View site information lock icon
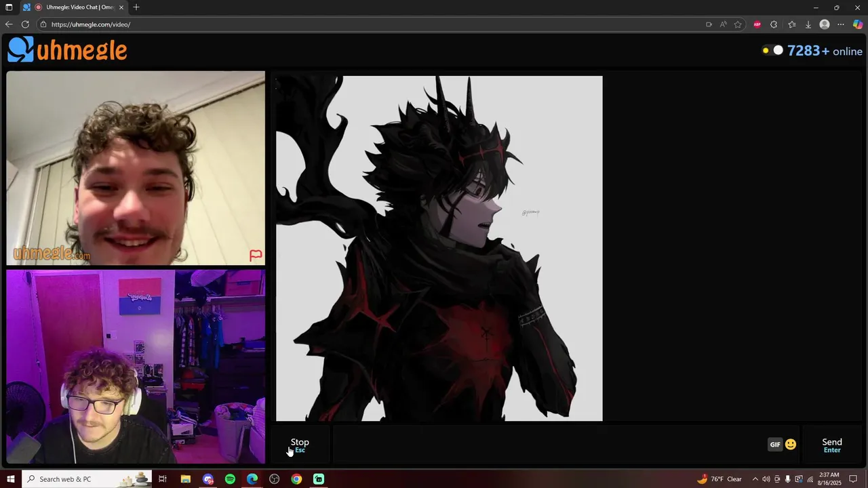 coord(43,24)
